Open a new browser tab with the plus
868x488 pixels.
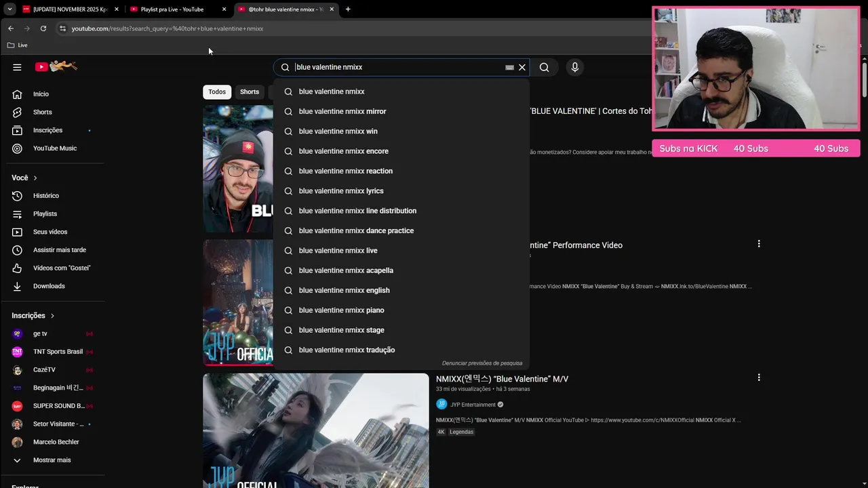point(348,9)
